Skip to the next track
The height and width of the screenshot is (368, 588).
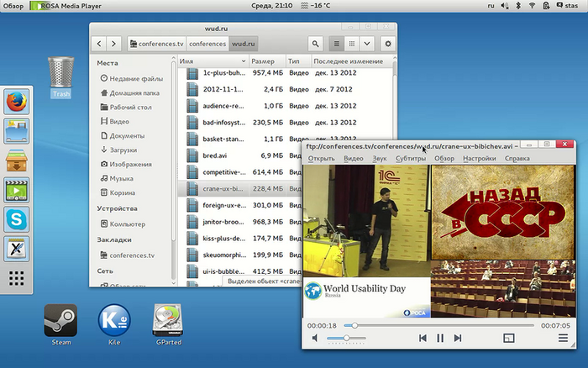[x=458, y=338]
